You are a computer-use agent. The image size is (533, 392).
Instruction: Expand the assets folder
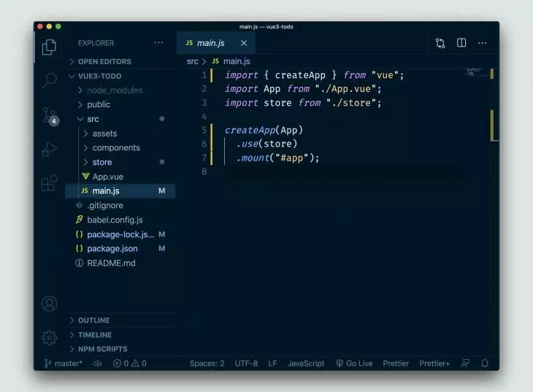(x=120, y=134)
